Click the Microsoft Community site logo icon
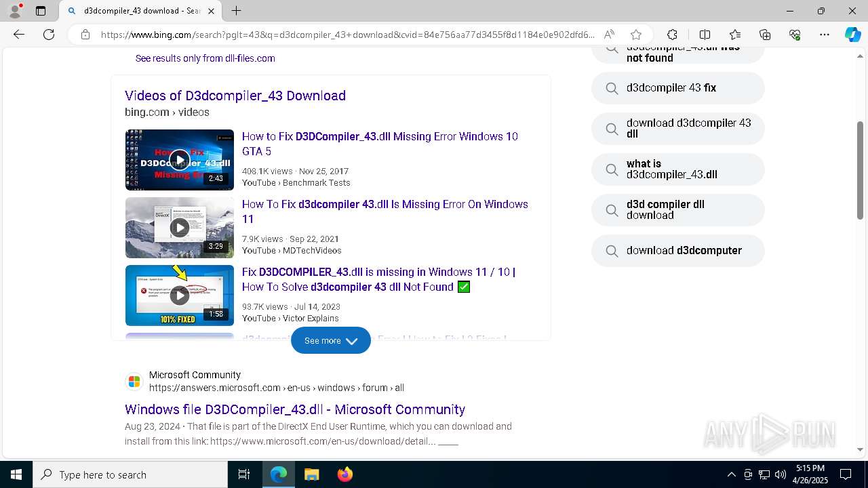 [134, 382]
